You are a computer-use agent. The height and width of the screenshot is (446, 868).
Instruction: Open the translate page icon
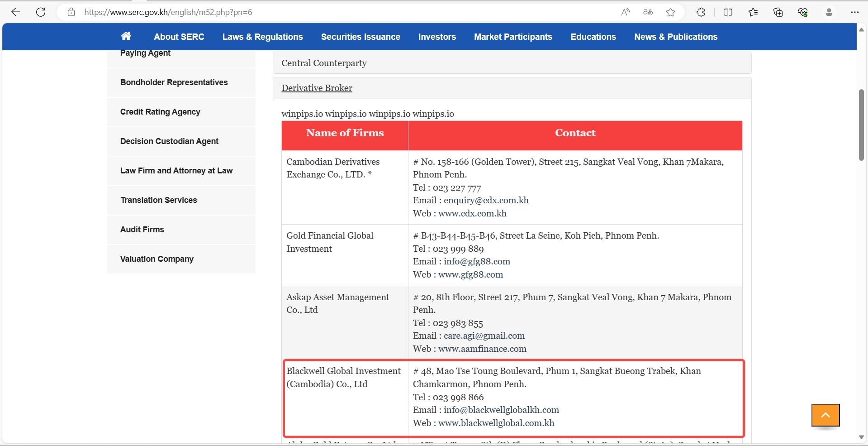tap(648, 12)
